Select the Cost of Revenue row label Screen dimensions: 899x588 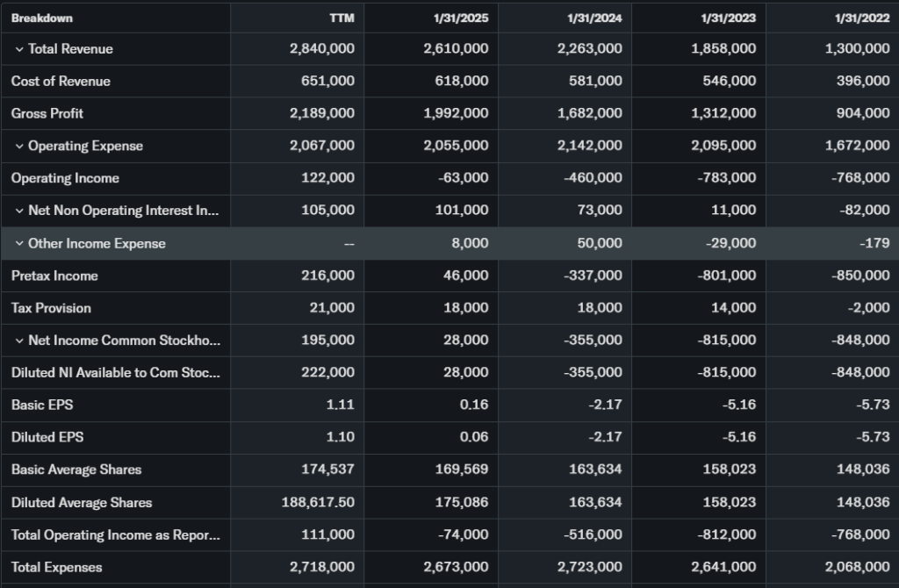click(x=61, y=82)
